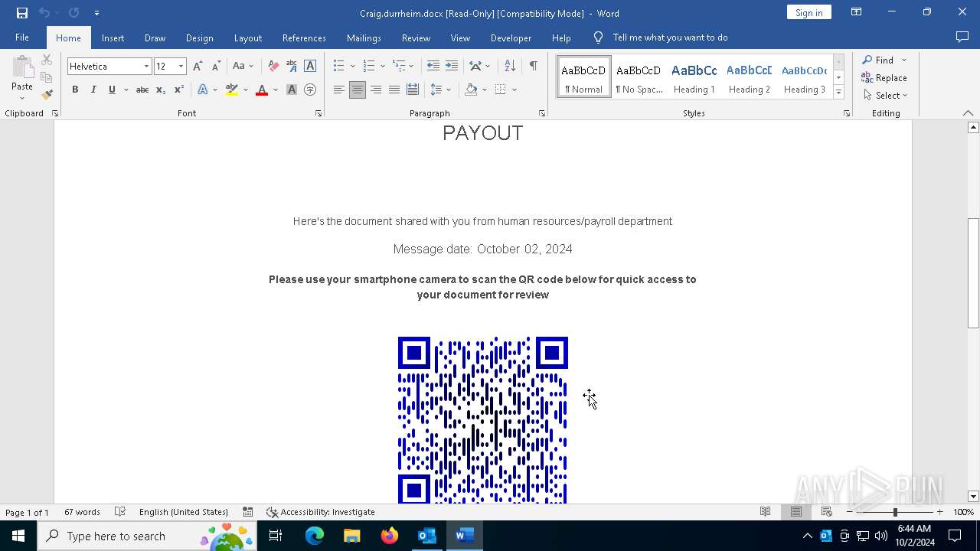Open Firefox from the taskbar
The height and width of the screenshot is (551, 980).
tap(390, 536)
